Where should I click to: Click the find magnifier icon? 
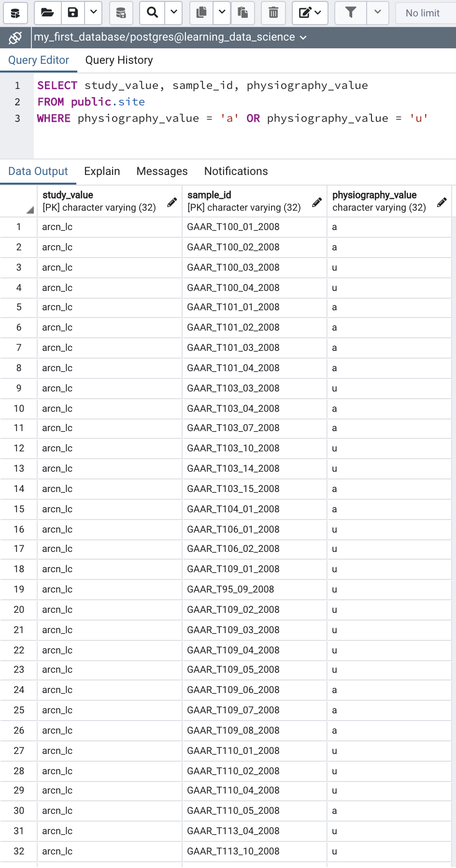pos(152,13)
